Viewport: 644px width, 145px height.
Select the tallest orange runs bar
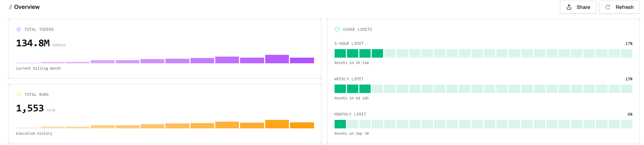(x=277, y=124)
